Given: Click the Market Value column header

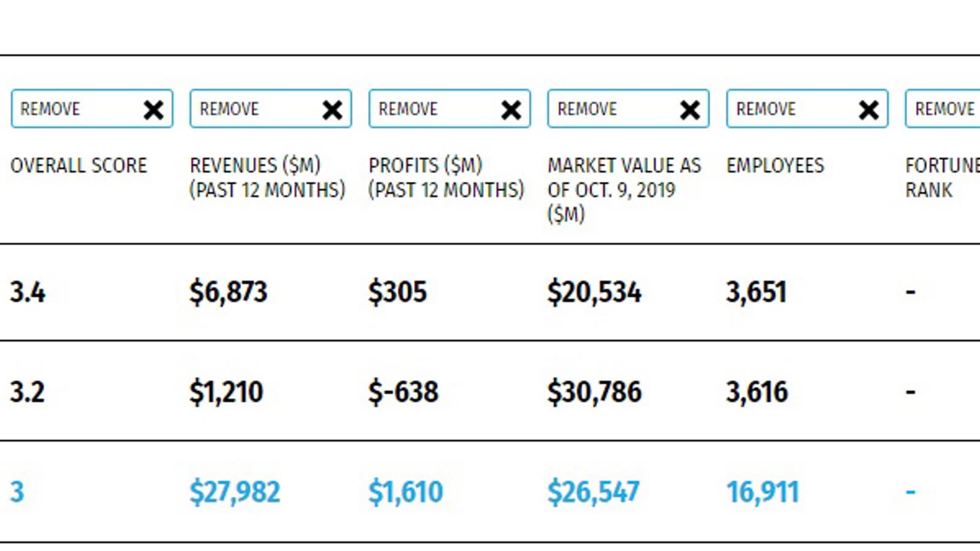Looking at the screenshot, I should (624, 189).
